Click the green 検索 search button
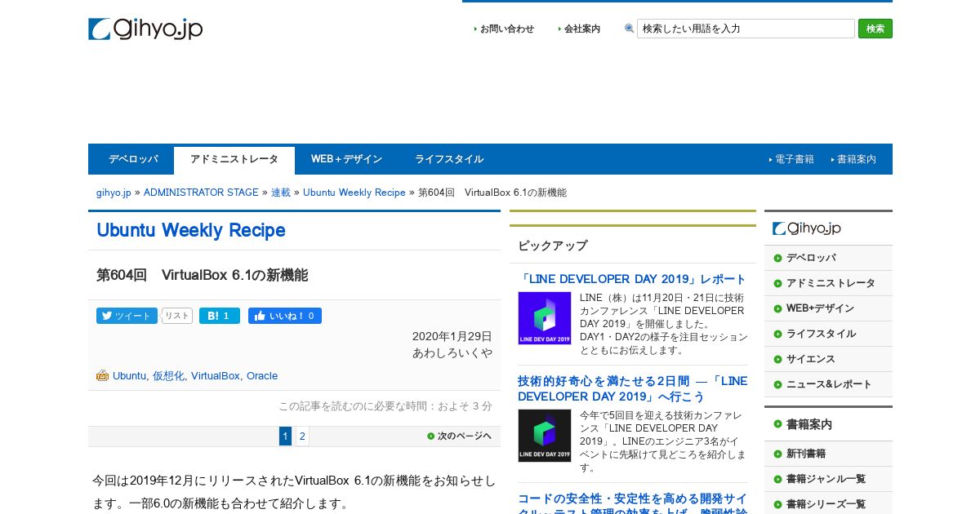Screen dimensions: 980x514 [x=875, y=29]
